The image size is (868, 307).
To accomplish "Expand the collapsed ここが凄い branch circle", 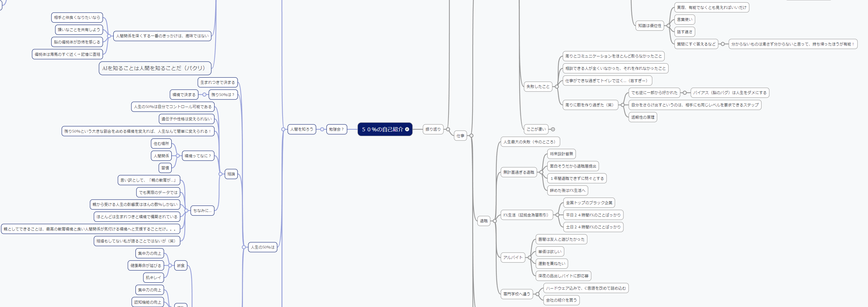I will tap(553, 129).
